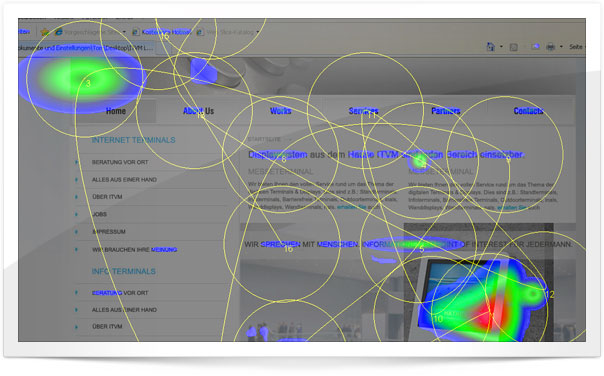Screen dimensions: 604x376
Task: Open Alles aus einer Hand under Info Terminals
Action: [x=124, y=310]
